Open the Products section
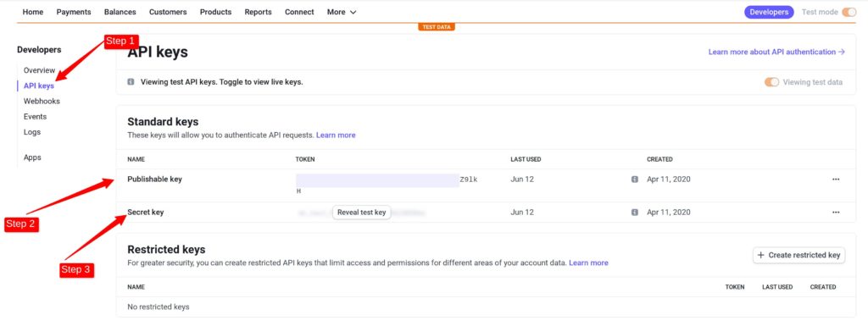Viewport: 868px width, 326px height. (x=215, y=12)
